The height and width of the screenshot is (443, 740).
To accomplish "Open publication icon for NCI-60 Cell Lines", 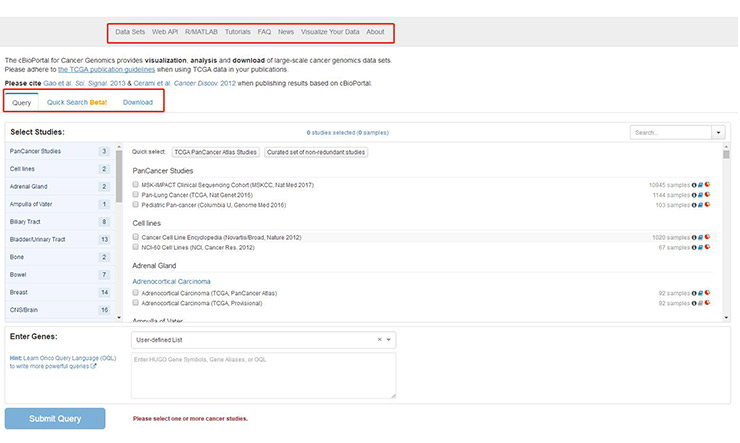I will 700,248.
